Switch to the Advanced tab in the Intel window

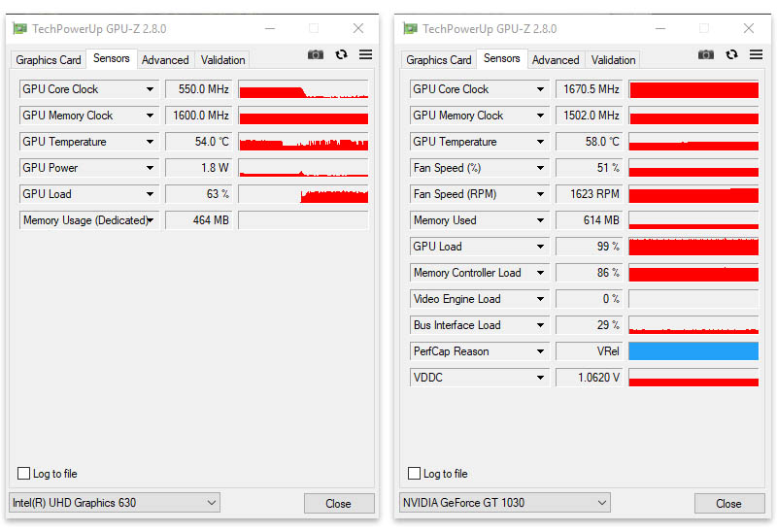(x=165, y=60)
